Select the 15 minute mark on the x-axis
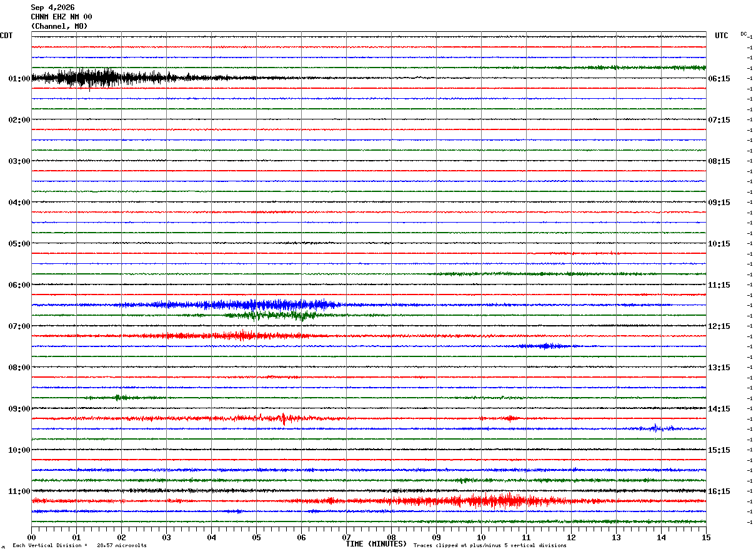 [706, 537]
